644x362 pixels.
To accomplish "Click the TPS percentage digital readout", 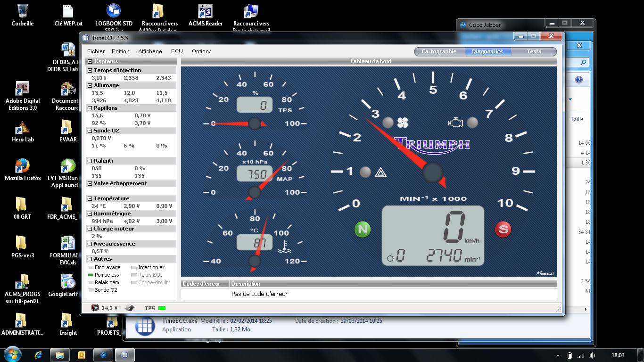I will coord(254,105).
